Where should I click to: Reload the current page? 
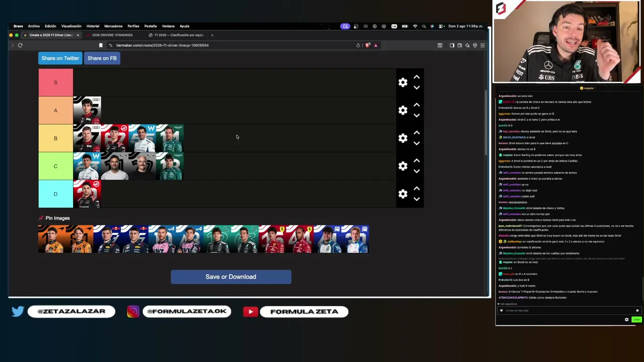pos(20,45)
